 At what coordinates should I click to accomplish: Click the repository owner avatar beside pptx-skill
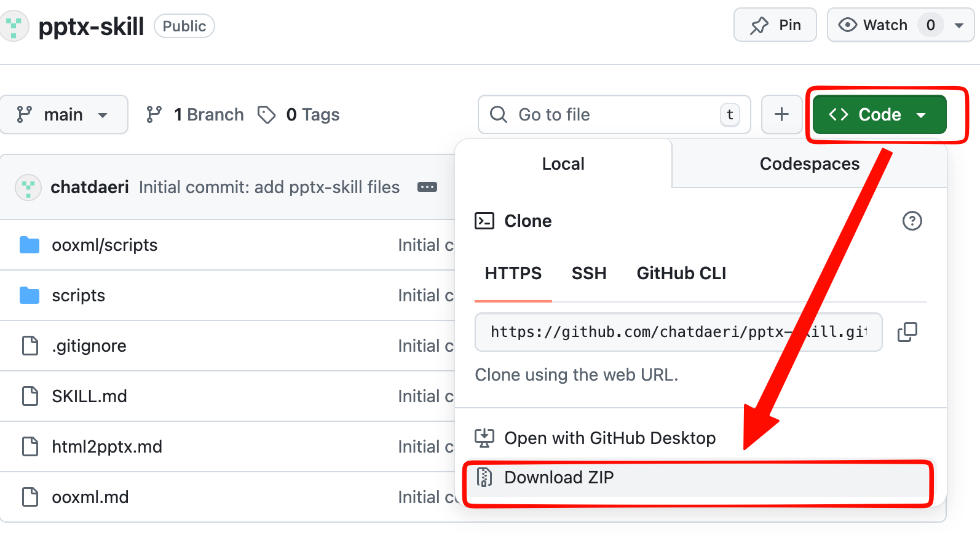14,26
